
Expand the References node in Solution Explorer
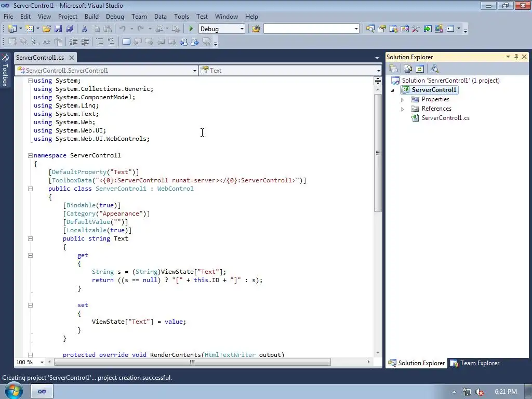[403, 109]
